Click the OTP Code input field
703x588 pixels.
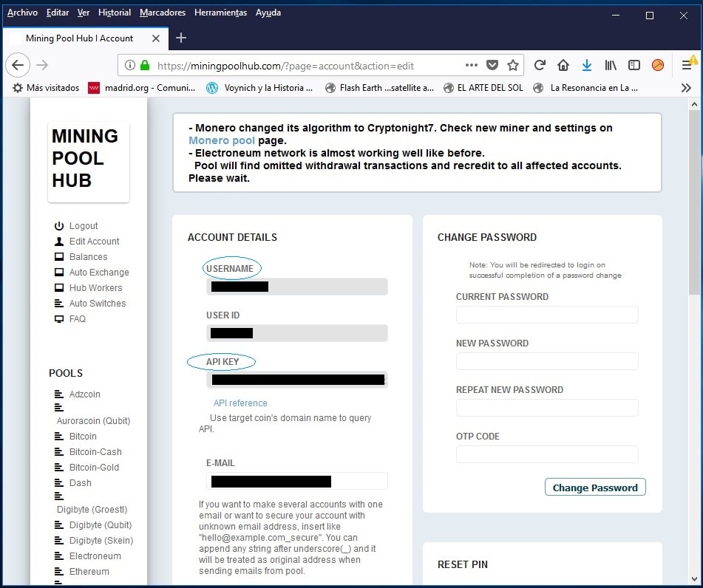click(547, 454)
